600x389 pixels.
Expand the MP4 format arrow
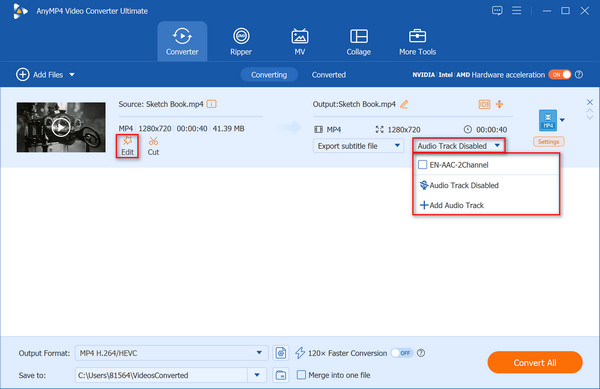coord(562,120)
